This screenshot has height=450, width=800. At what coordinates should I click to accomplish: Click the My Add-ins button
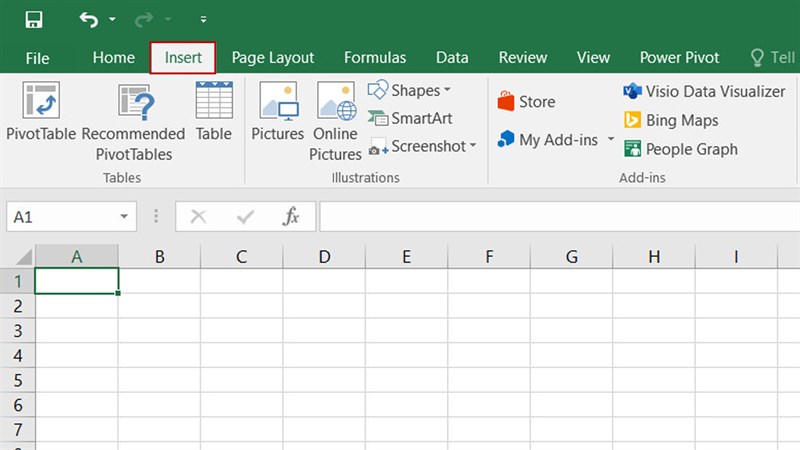click(547, 140)
